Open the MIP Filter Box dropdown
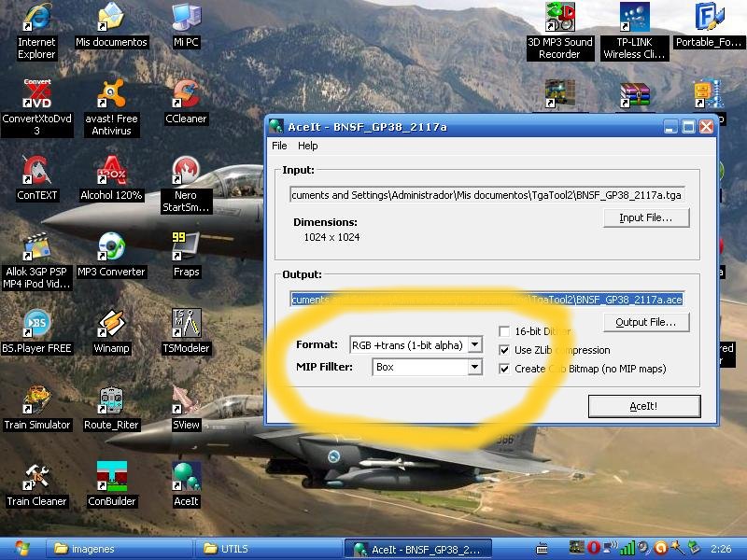 (x=474, y=368)
